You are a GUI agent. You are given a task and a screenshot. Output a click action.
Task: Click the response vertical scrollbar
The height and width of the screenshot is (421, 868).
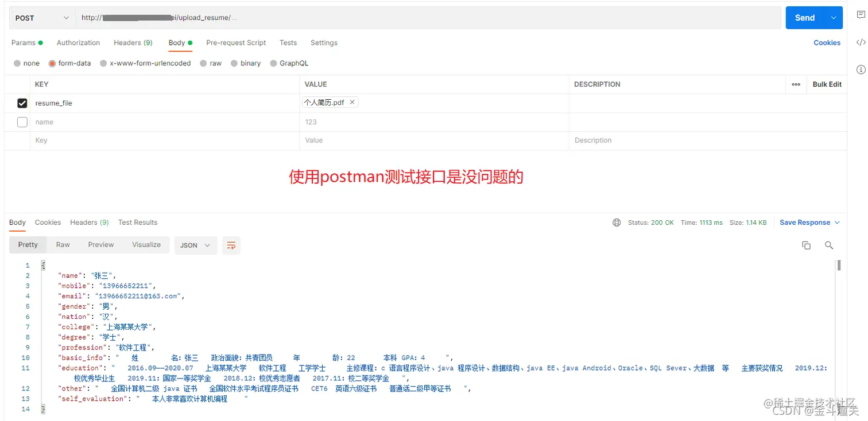click(839, 265)
